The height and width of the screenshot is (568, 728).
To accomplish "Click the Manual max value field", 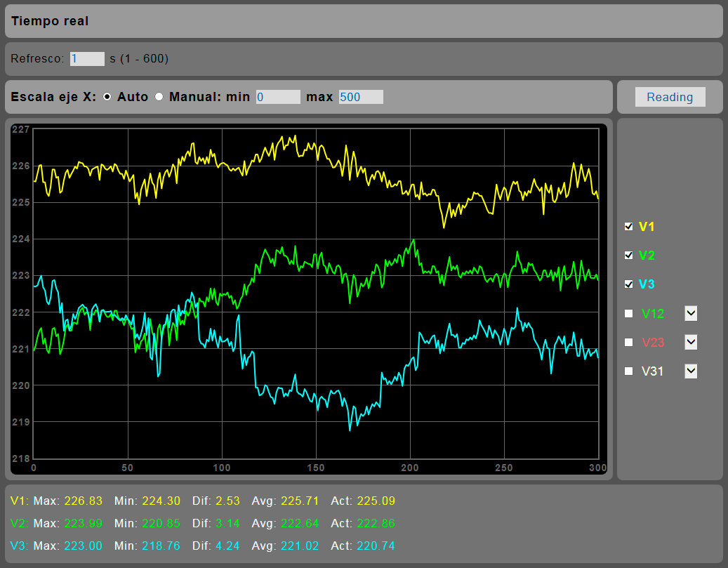I will (361, 97).
